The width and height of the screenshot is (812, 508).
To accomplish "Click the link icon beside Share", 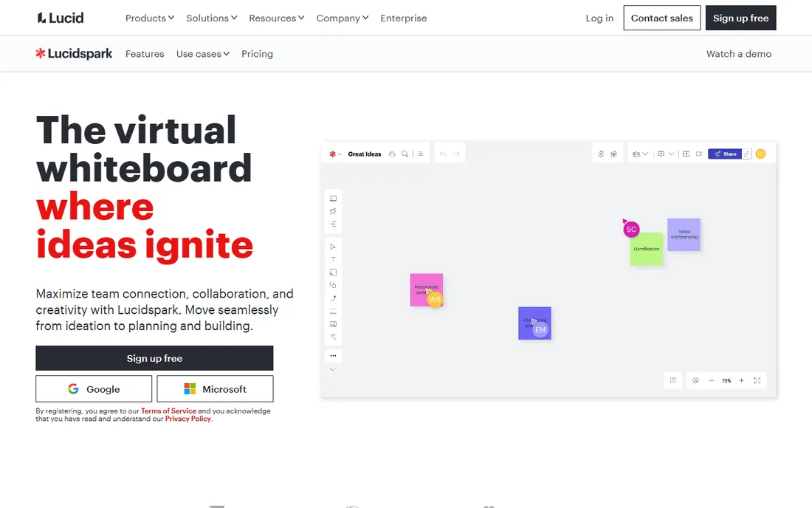I will click(x=747, y=154).
